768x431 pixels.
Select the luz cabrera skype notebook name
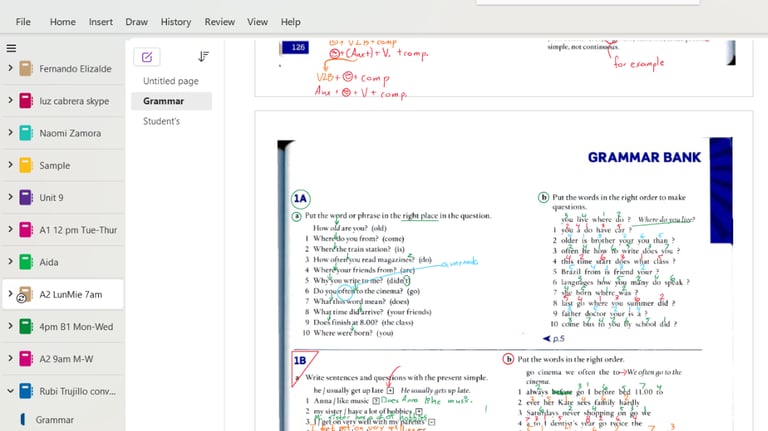coord(74,101)
